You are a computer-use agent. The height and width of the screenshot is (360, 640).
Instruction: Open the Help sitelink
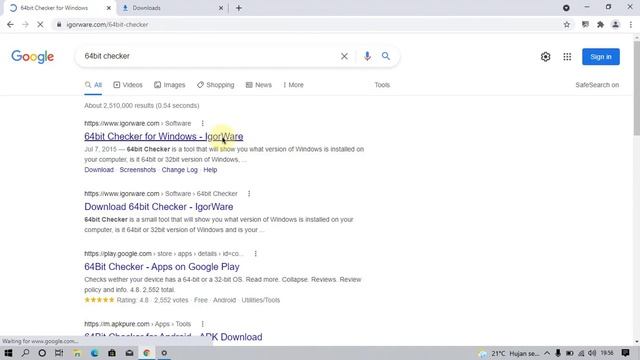coord(210,170)
